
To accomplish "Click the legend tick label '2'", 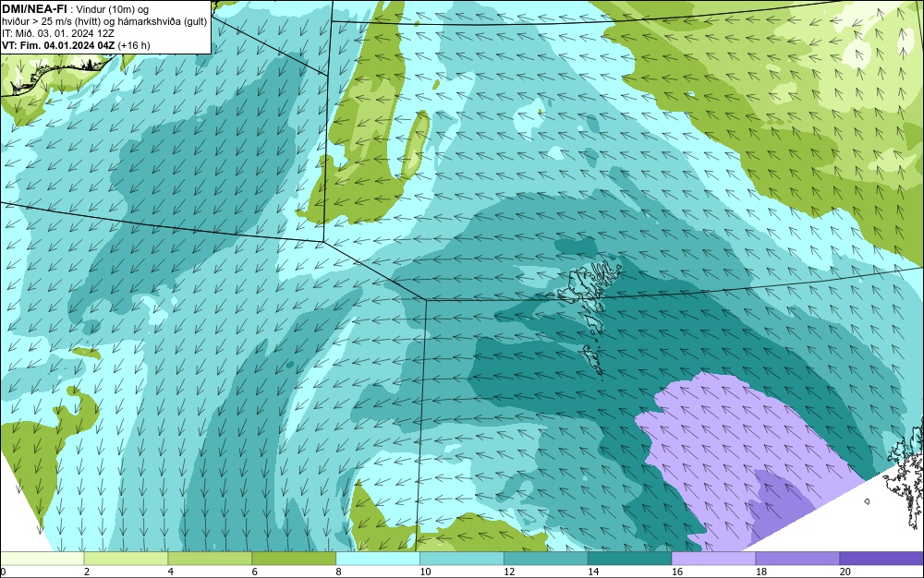I will 87,572.
